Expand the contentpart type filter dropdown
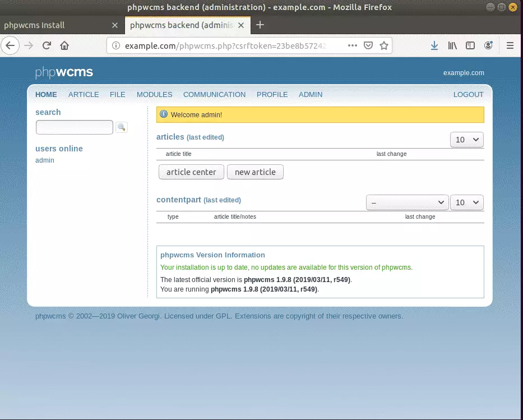The height and width of the screenshot is (420, 523). 408,202
